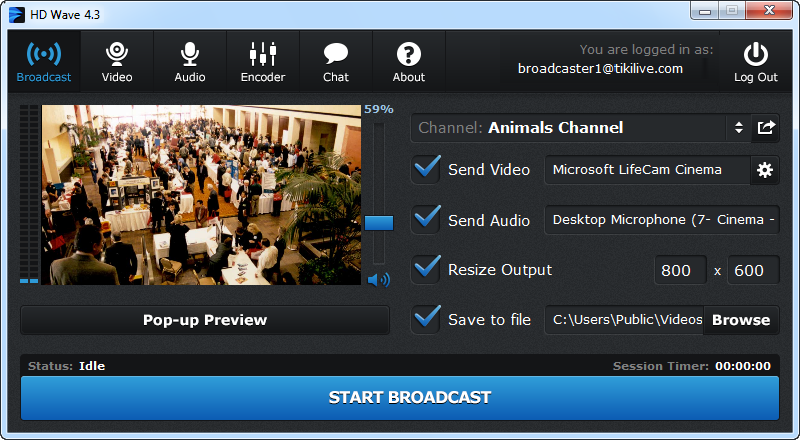Mute audio via the speaker icon

click(379, 280)
